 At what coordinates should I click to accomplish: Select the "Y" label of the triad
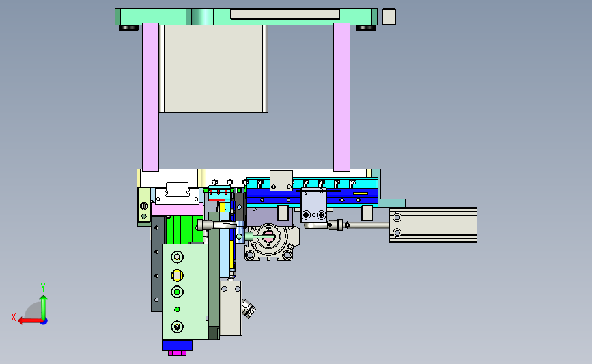pos(43,288)
